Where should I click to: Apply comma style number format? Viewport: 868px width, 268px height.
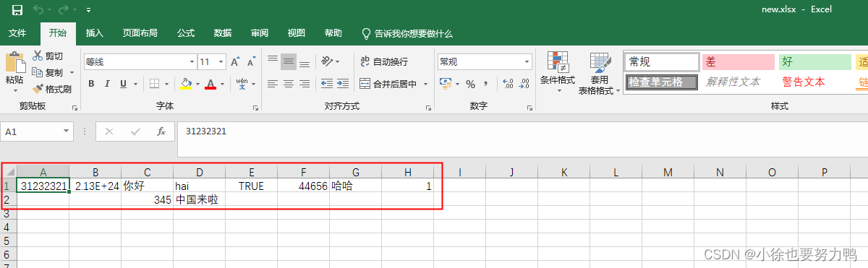(486, 84)
